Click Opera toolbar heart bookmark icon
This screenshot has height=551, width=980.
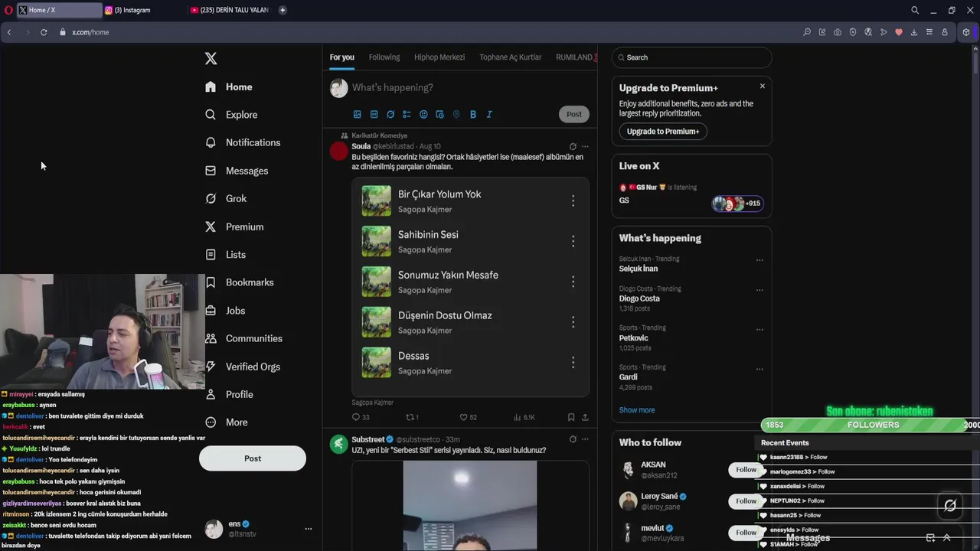899,32
